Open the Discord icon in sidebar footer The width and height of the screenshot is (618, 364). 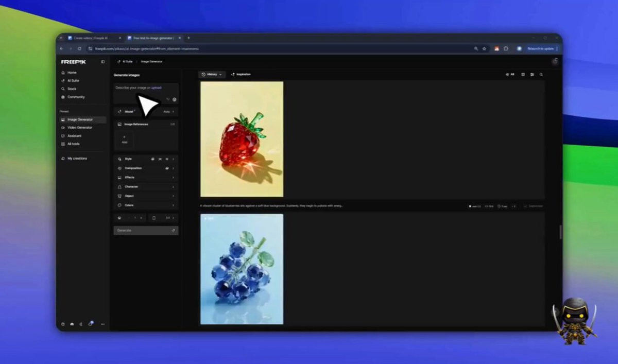click(x=72, y=324)
